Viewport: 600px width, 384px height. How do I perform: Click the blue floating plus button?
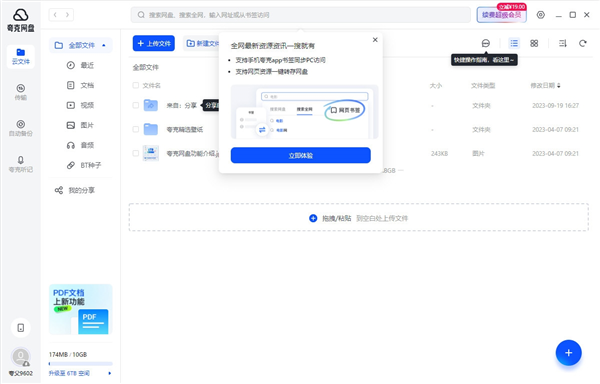coord(569,353)
